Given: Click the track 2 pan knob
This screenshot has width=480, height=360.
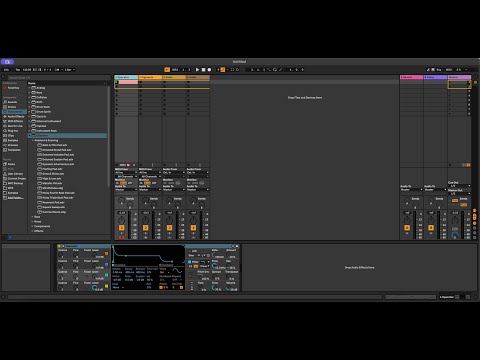Looking at the screenshot, I should pyautogui.click(x=145, y=220).
